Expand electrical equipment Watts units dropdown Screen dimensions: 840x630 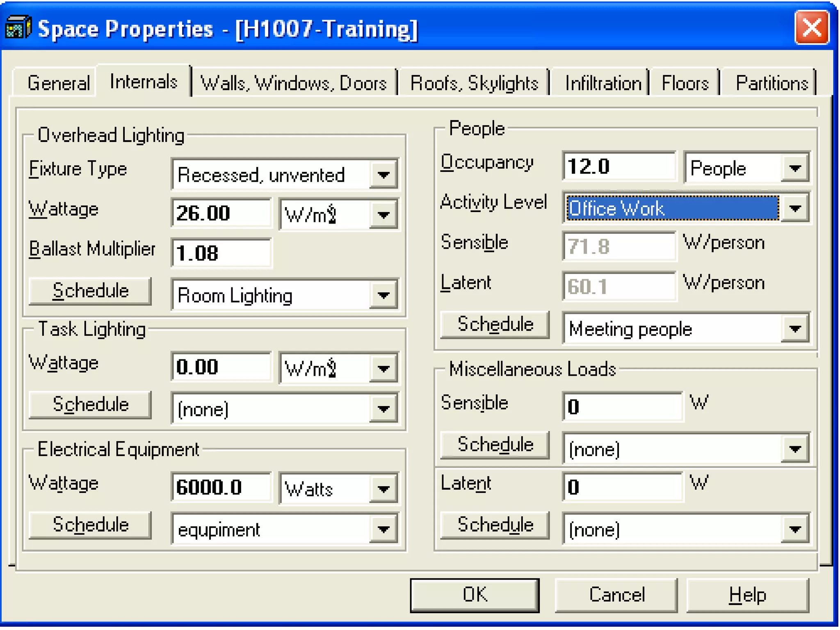[383, 489]
